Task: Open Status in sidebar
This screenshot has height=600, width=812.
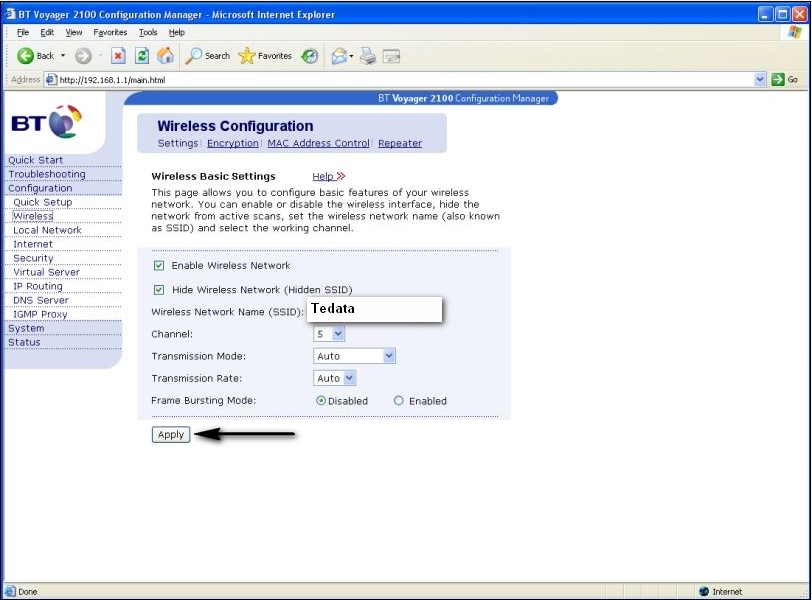Action: click(x=24, y=342)
